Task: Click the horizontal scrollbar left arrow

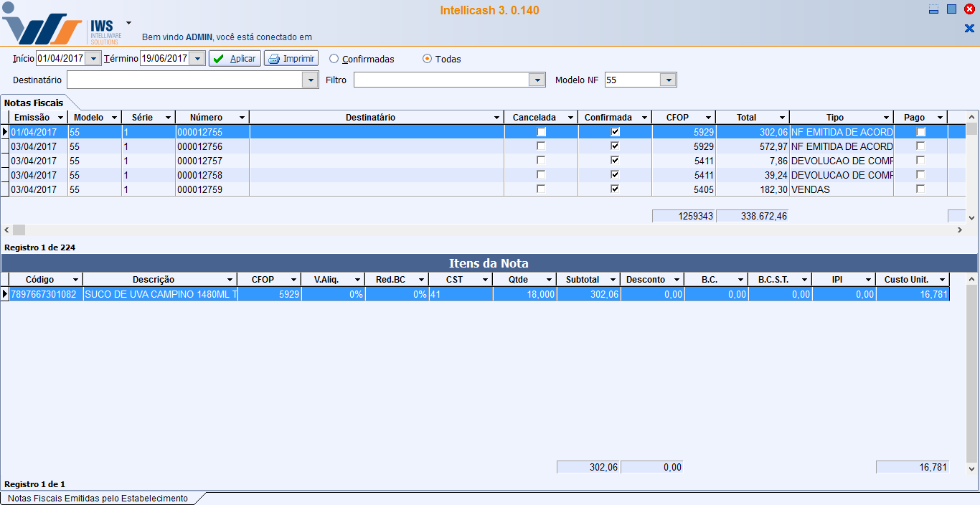Action: (x=6, y=230)
